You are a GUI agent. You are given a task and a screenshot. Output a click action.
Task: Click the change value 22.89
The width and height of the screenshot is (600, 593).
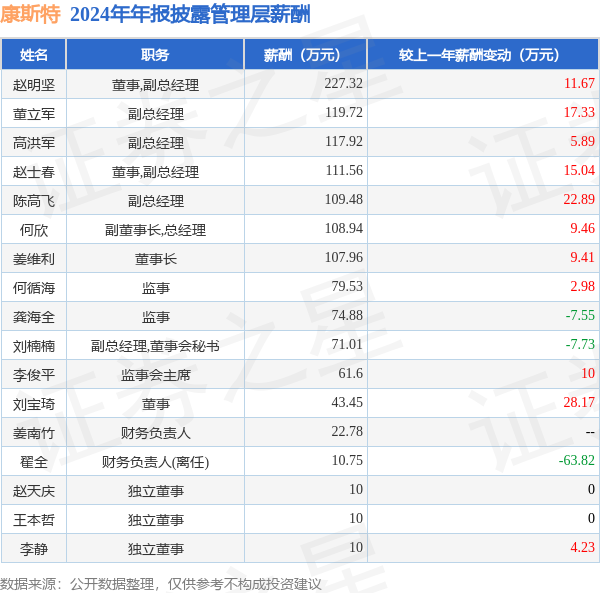pyautogui.click(x=579, y=199)
